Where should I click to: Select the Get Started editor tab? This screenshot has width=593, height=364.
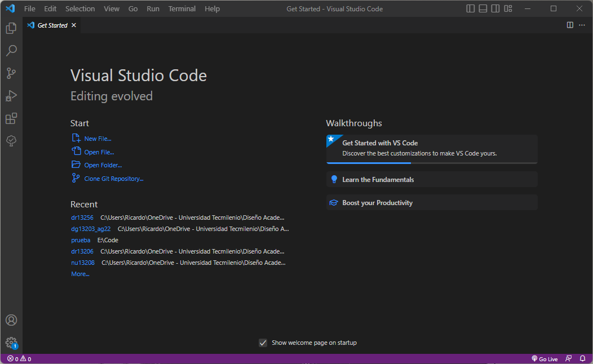(x=52, y=25)
